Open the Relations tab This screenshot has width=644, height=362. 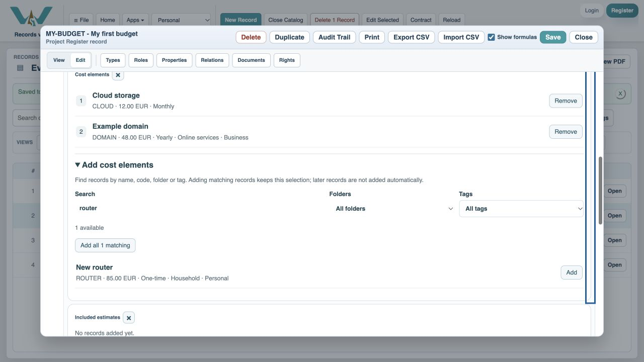click(212, 60)
